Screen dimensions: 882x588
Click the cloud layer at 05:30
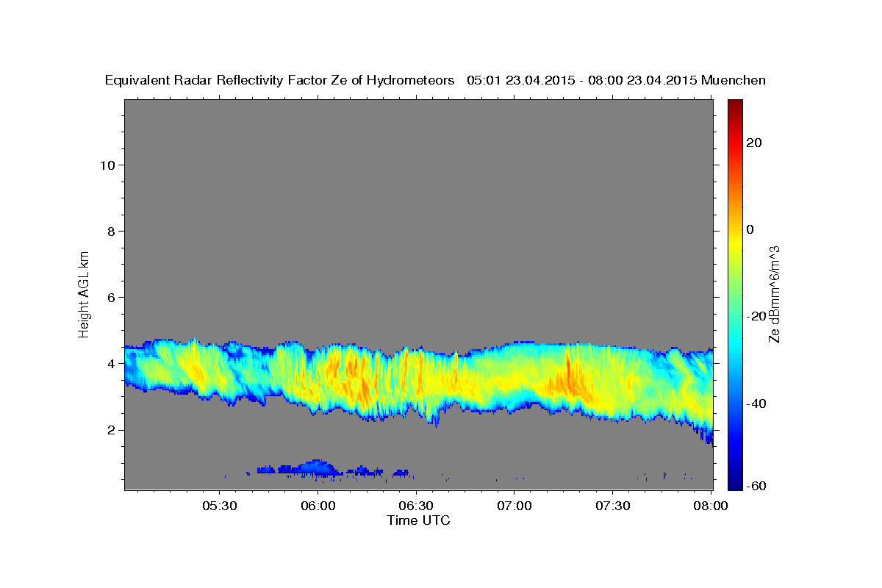pos(220,371)
